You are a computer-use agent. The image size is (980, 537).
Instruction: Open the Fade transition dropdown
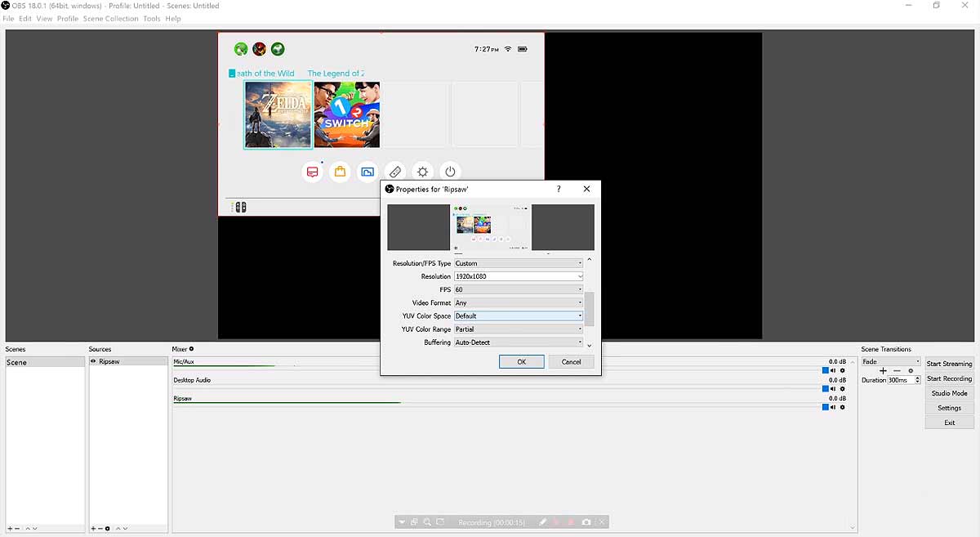(891, 361)
